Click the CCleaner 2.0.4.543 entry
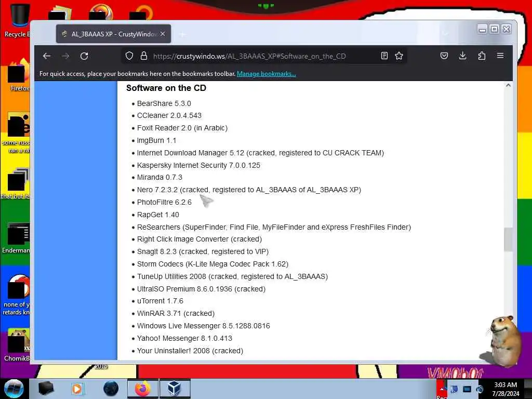 pyautogui.click(x=169, y=116)
